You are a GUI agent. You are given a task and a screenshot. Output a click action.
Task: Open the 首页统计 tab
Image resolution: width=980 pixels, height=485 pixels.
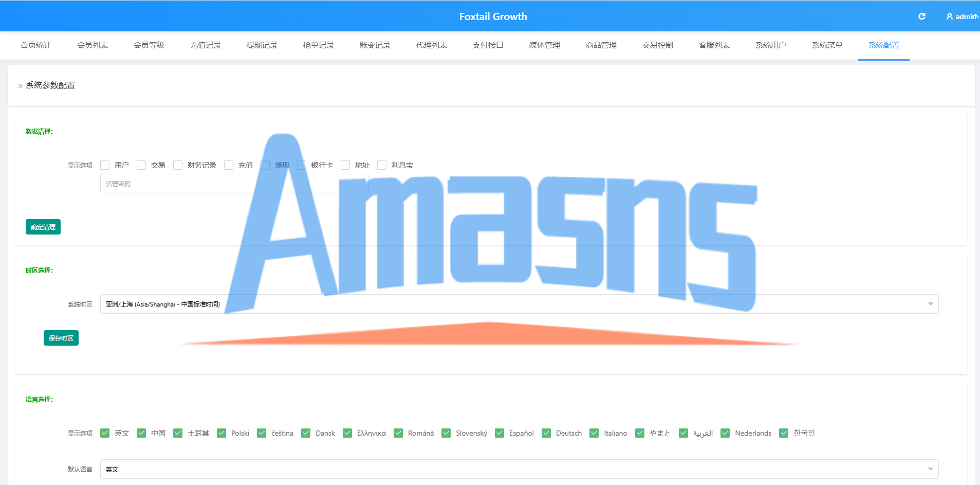[x=36, y=45]
